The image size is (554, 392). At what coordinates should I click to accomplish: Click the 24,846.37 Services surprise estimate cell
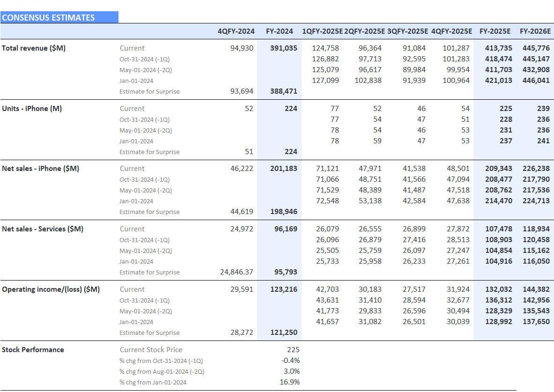click(236, 272)
